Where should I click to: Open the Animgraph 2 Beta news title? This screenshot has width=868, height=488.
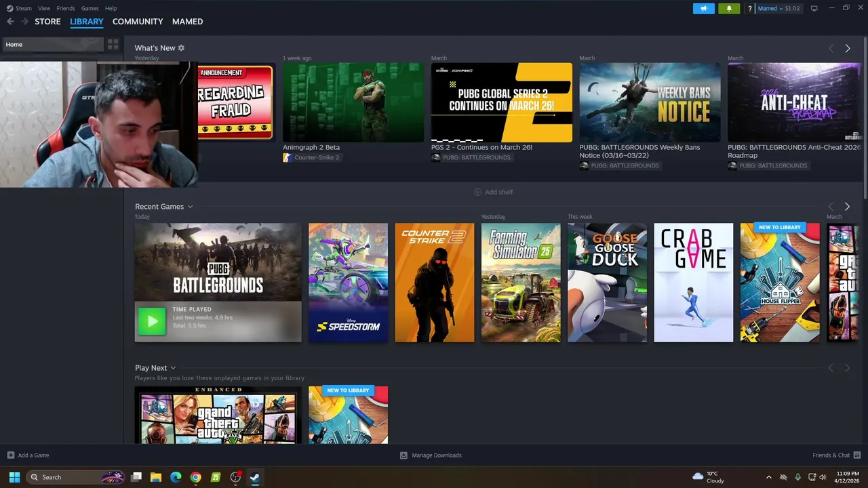click(311, 147)
